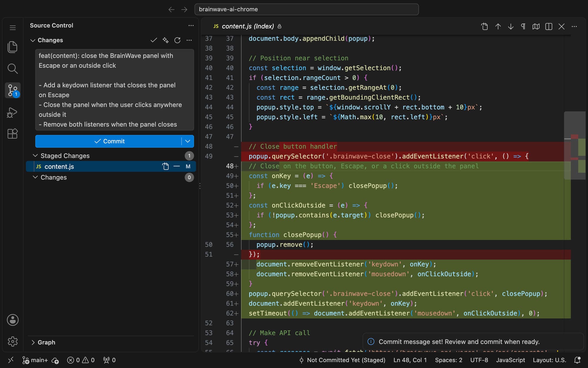Image resolution: width=588 pixels, height=368 pixels.
Task: Open editor more actions ellipsis
Action: [x=574, y=26]
